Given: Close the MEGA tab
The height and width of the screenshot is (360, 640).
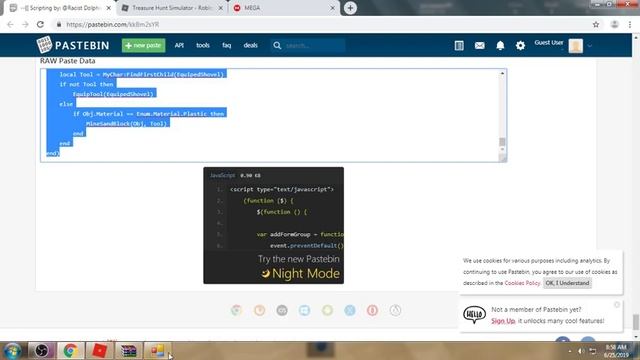Looking at the screenshot, I should click(x=332, y=8).
